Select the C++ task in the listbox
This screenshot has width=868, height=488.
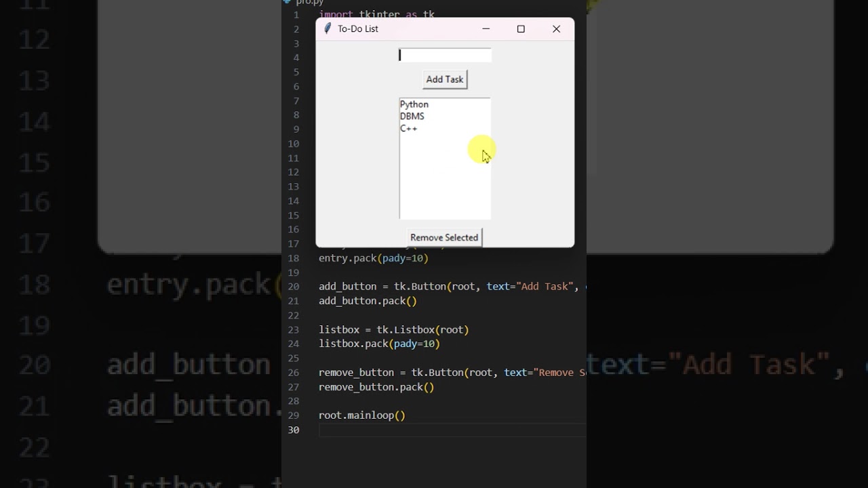[409, 128]
